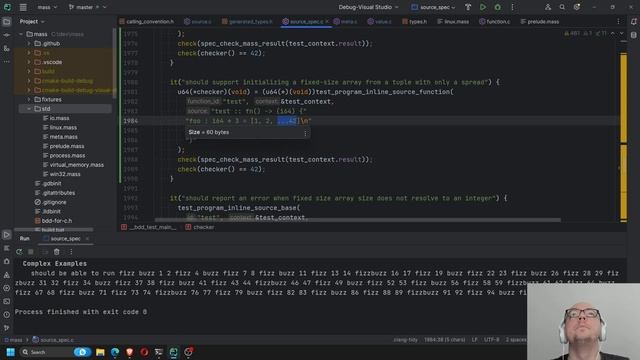
Task: Go to the previous highlighted error arrow
Action: (x=613, y=33)
